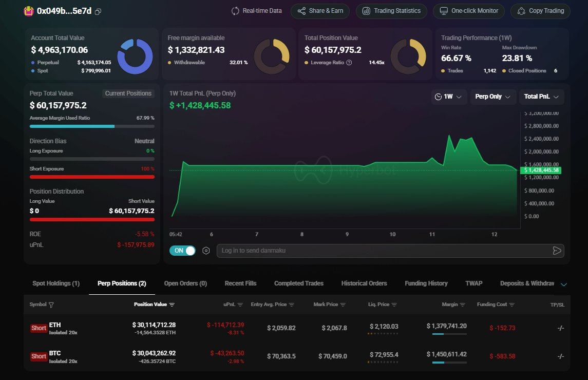Screen dimensions: 588x380
Task: Expand more tabs with chevron arrow
Action: 564,284
